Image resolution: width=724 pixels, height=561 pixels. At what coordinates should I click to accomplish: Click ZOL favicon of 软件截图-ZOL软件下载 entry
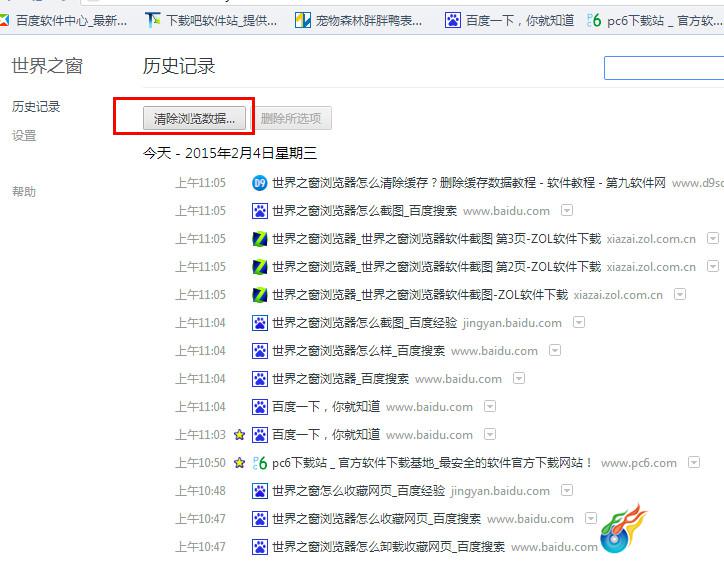pos(259,295)
